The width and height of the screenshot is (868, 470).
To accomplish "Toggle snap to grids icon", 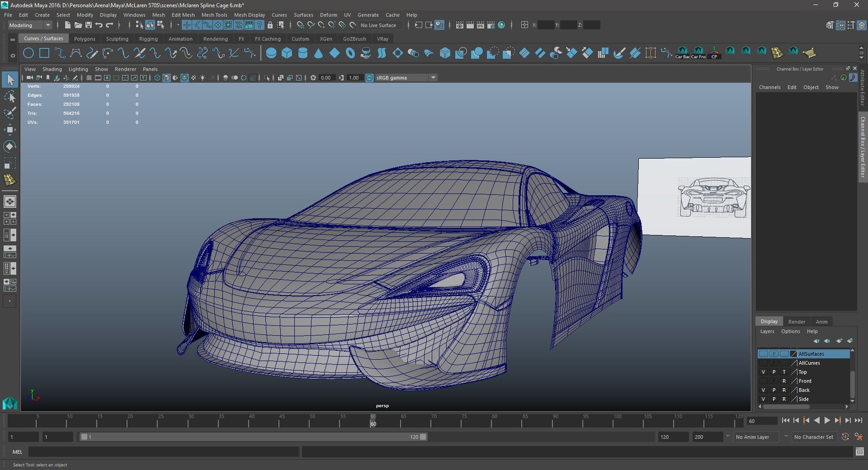I will [301, 25].
